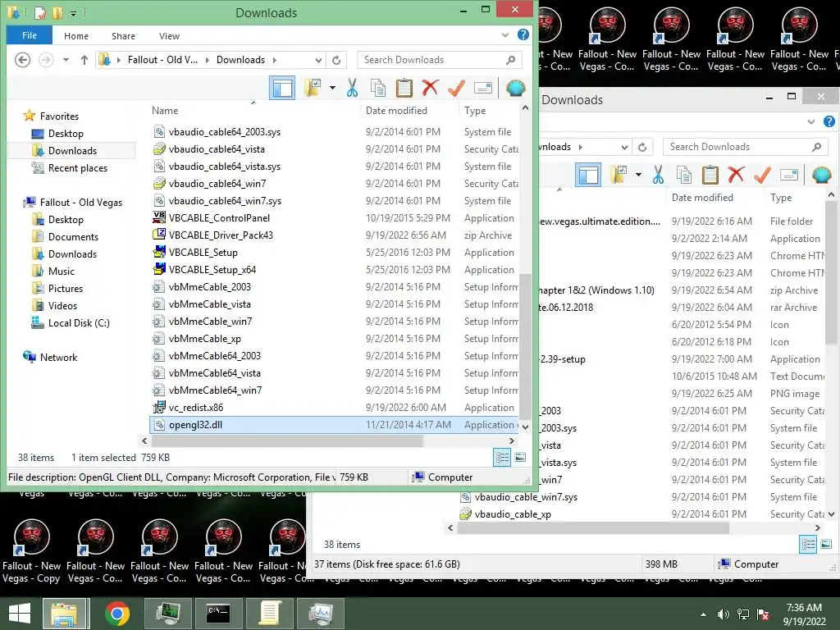Open Fallout - New Vegas - Copy desktop shortcut
840x630 pixels.
[x=32, y=551]
